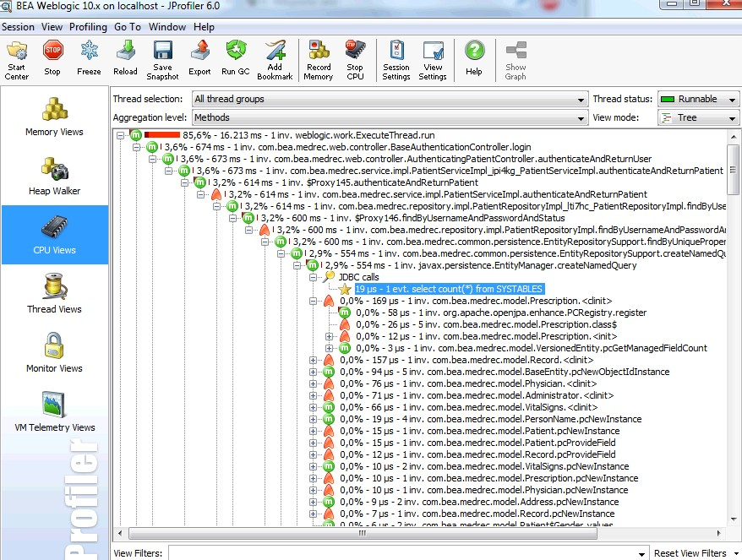
Task: Click JDBC calls key icon
Action: tap(329, 277)
